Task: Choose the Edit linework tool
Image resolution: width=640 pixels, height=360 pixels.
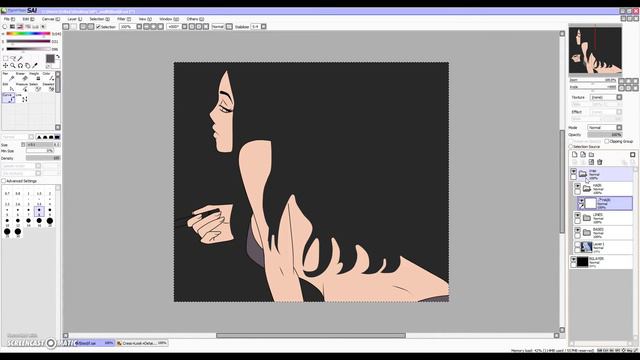Action: pyautogui.click(x=9, y=87)
